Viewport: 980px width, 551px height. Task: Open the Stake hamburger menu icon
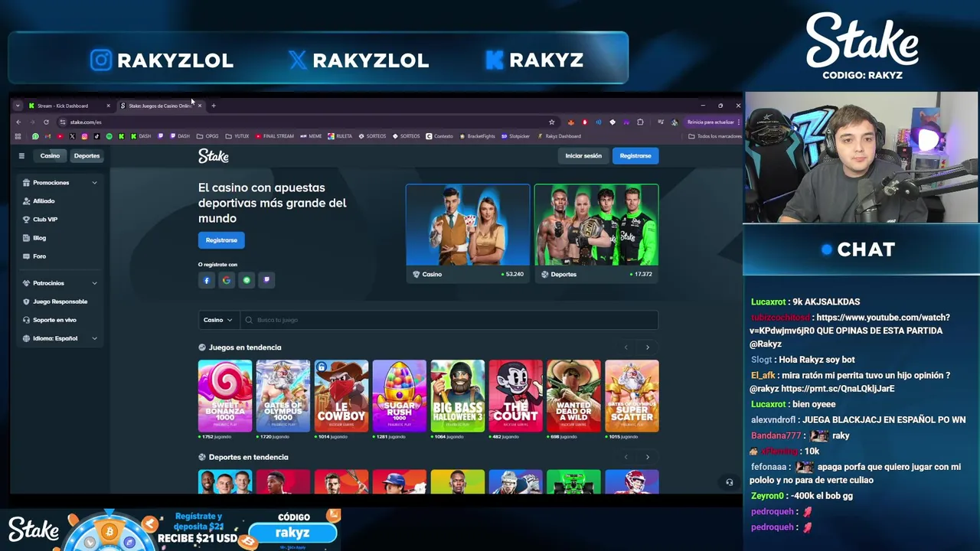(21, 156)
